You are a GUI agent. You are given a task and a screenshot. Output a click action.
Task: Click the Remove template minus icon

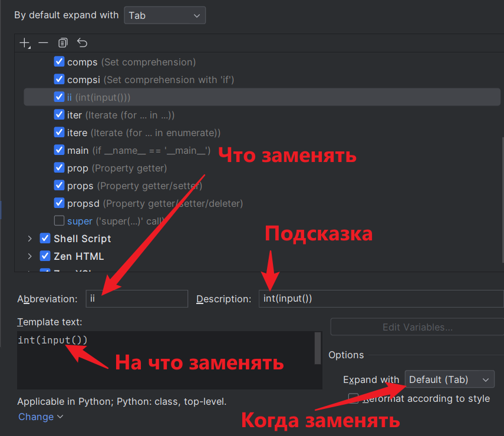click(43, 43)
